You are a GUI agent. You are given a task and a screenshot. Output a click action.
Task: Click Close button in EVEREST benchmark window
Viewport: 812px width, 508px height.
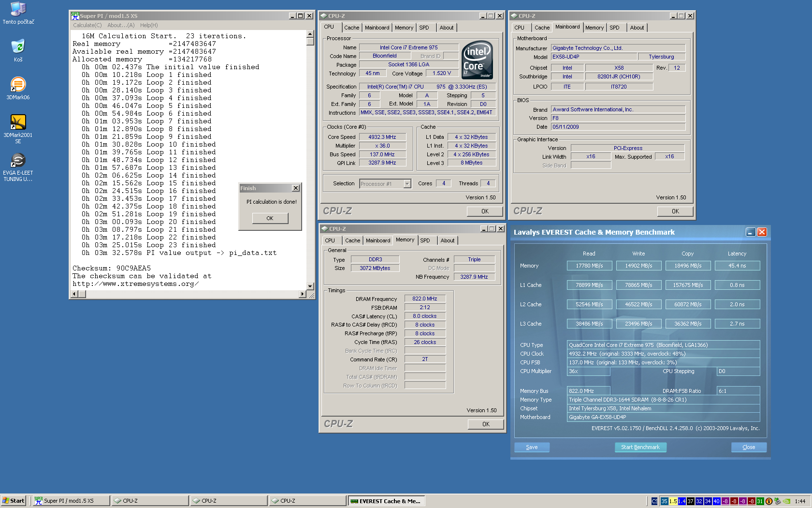(749, 447)
